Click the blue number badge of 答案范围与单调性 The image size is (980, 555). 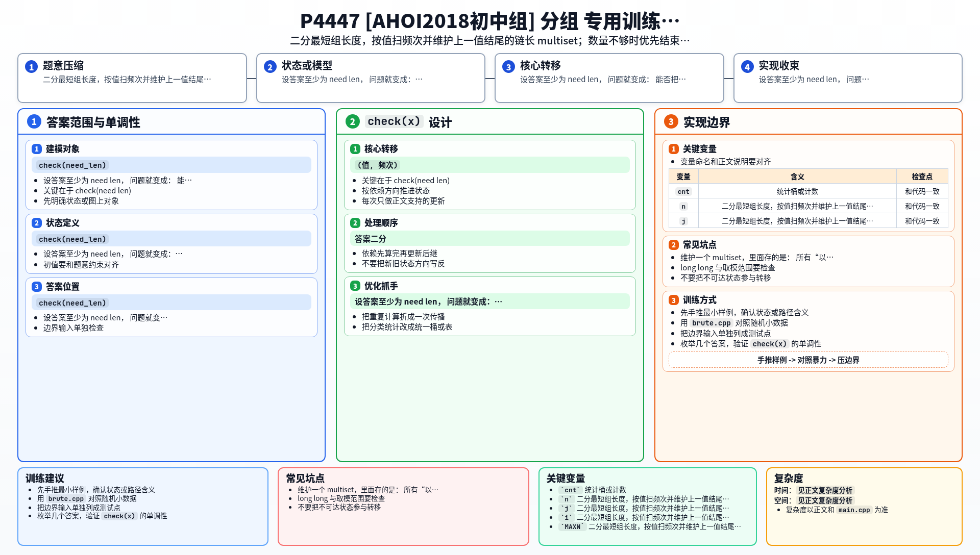pyautogui.click(x=34, y=121)
